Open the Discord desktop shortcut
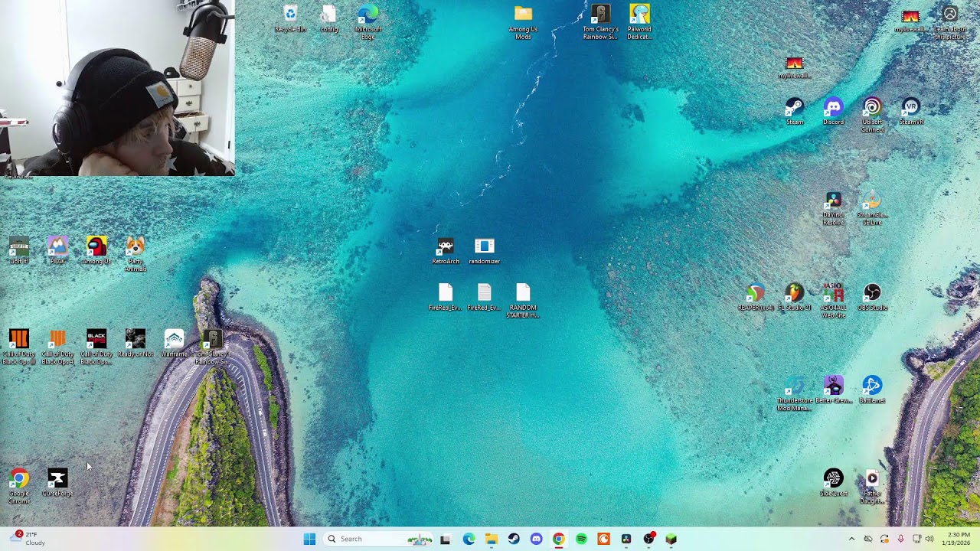 point(833,112)
